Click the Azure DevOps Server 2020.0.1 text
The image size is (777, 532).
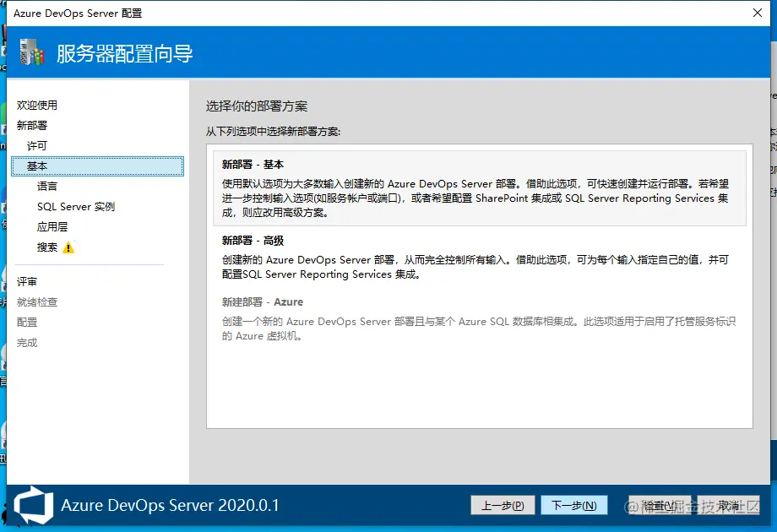point(170,505)
